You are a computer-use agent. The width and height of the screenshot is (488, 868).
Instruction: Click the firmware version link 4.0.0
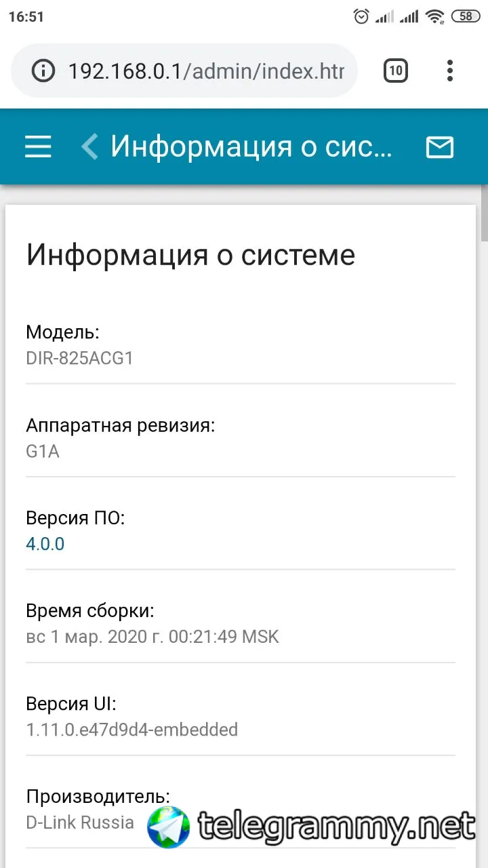coord(45,543)
